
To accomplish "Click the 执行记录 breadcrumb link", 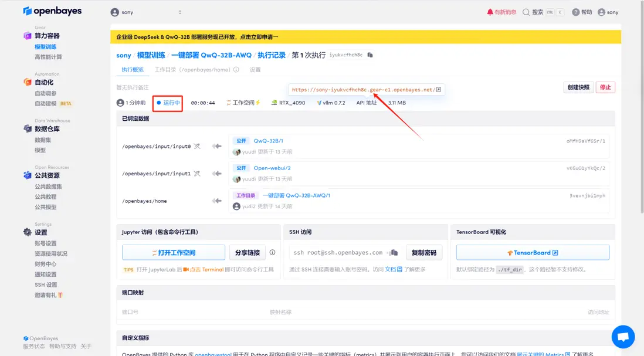I will coord(272,55).
